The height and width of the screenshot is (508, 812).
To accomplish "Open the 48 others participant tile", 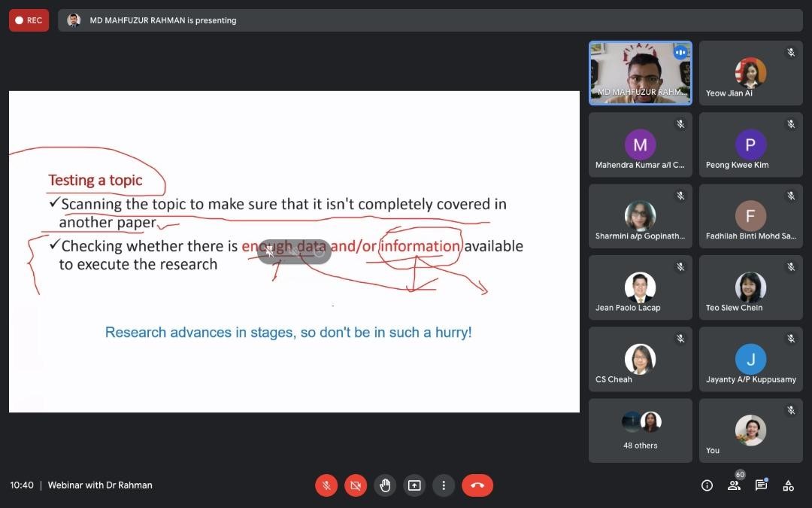I will (640, 430).
